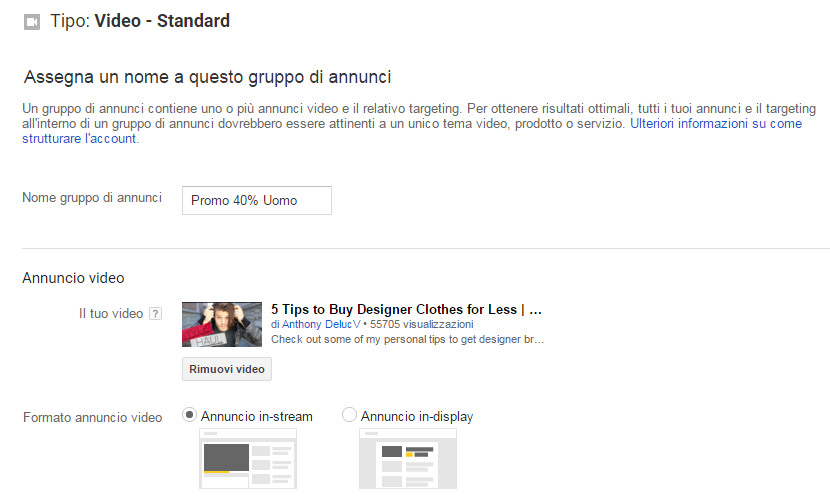The height and width of the screenshot is (499, 830).
Task: Click the help question mark icon
Action: click(155, 314)
